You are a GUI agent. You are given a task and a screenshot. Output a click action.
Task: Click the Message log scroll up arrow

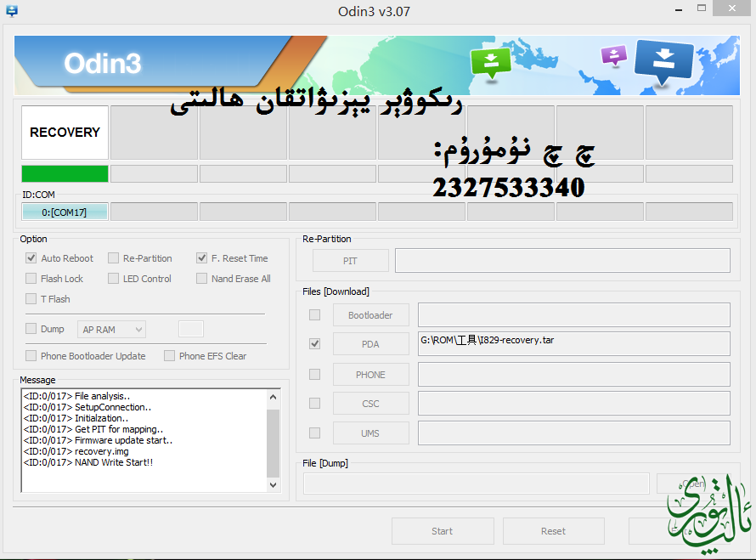coord(273,397)
